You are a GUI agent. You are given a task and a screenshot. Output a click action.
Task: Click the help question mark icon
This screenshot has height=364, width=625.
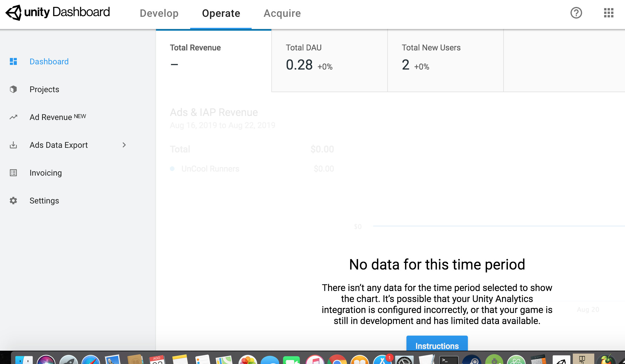point(576,13)
